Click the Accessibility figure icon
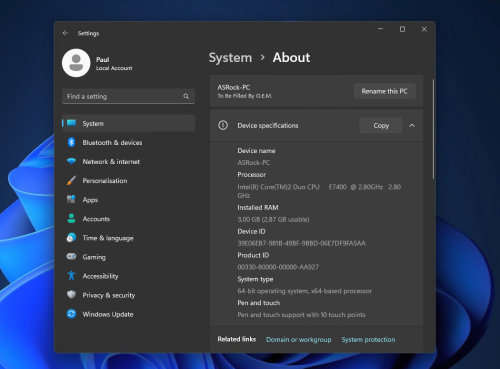This screenshot has height=369, width=500. pos(71,276)
